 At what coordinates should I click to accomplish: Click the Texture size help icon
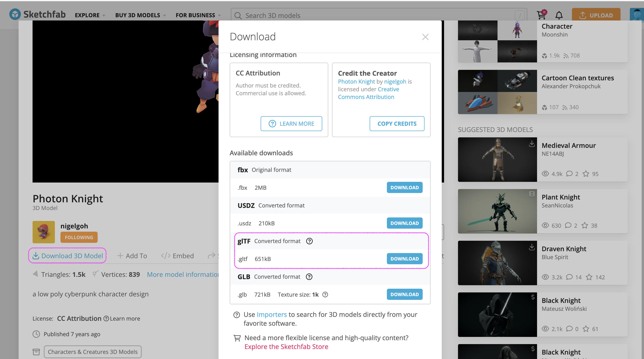[325, 295]
